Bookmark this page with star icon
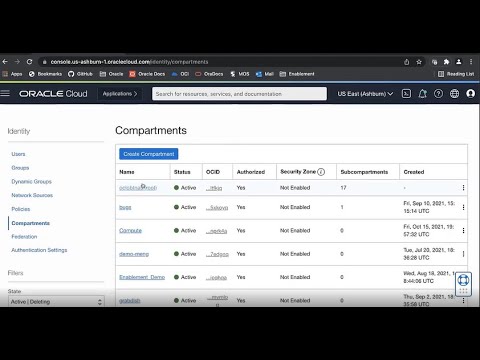480x360 pixels. click(x=419, y=62)
